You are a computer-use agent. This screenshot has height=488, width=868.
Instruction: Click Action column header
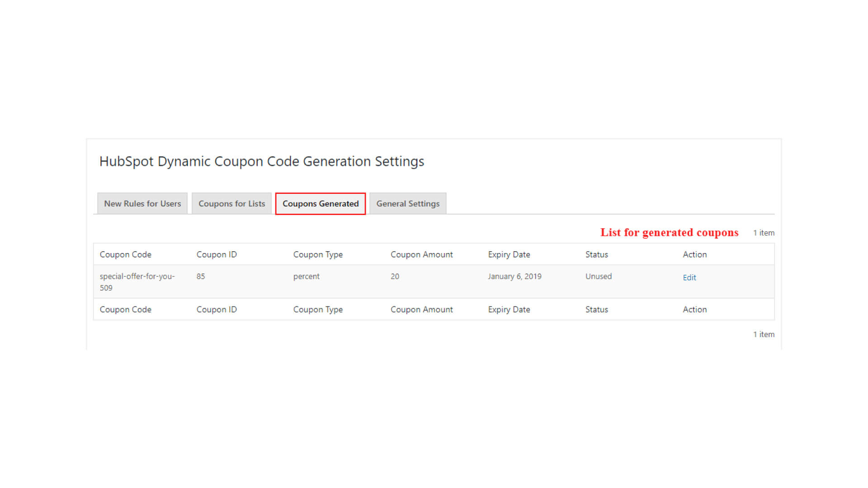coord(694,254)
